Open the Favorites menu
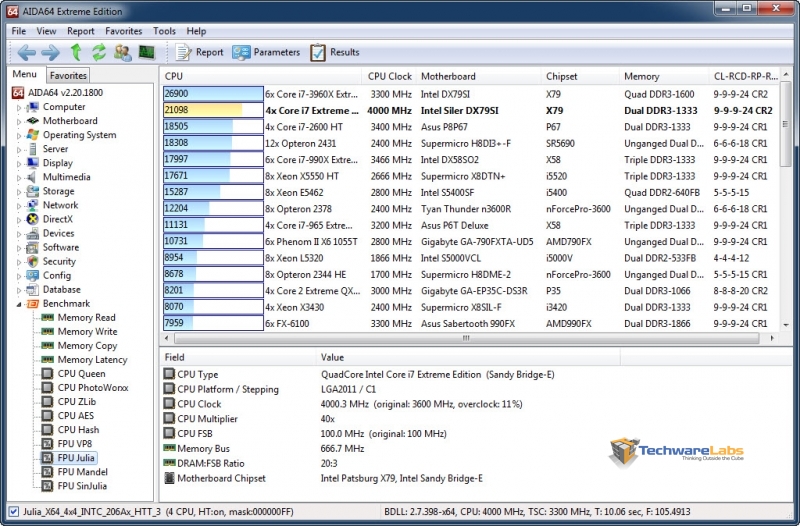The height and width of the screenshot is (526, 800). pyautogui.click(x=123, y=31)
